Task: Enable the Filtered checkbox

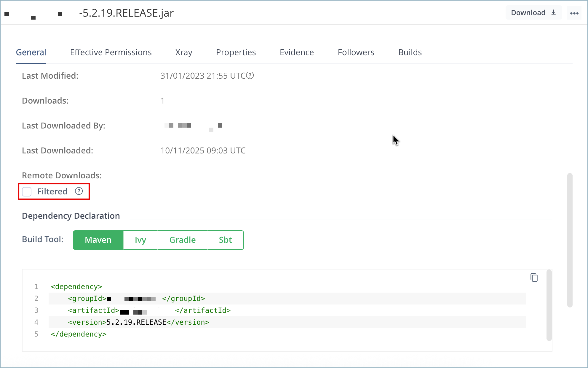Action: [27, 191]
